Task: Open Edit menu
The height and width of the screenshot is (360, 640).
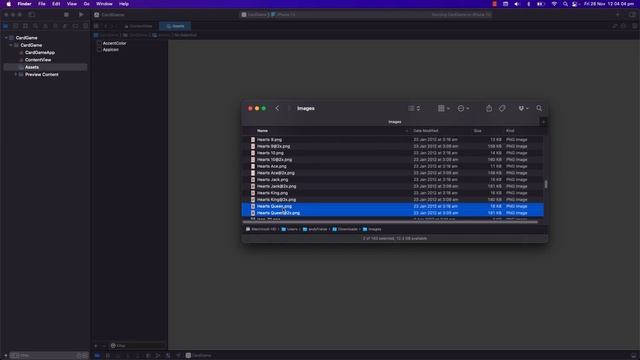Action: 56,4
